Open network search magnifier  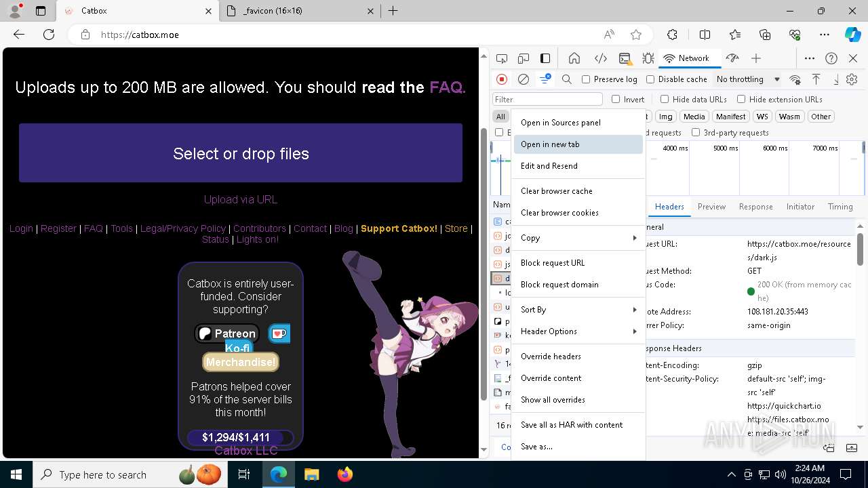click(x=567, y=79)
